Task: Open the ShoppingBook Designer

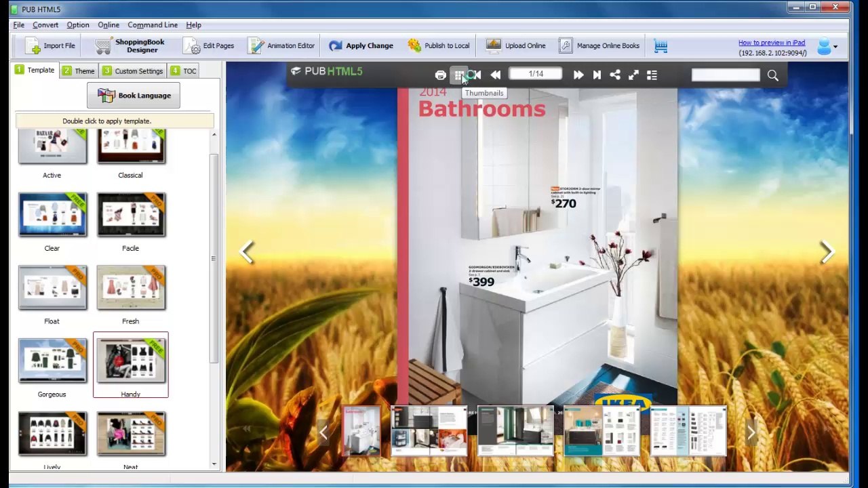Action: point(130,45)
